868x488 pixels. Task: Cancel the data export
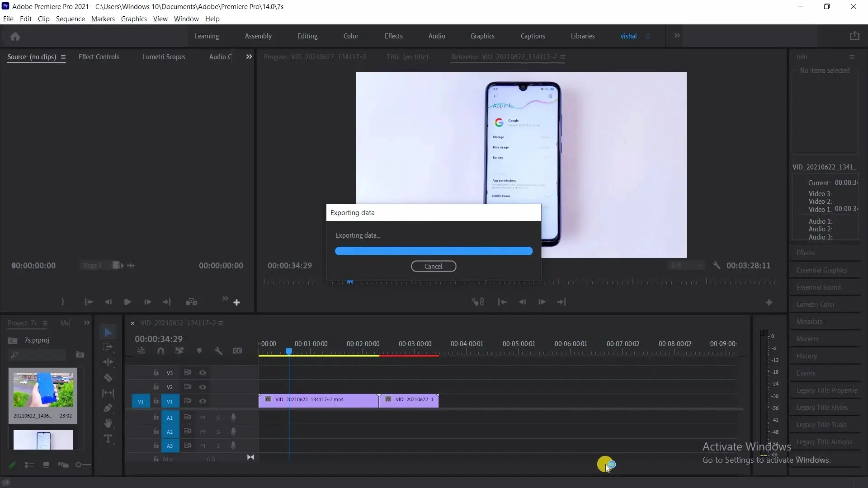coord(433,267)
